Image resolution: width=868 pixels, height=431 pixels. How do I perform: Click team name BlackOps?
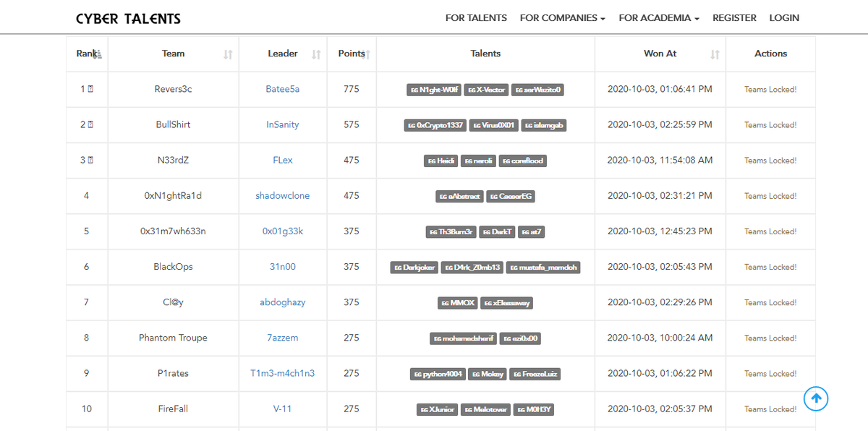174,266
